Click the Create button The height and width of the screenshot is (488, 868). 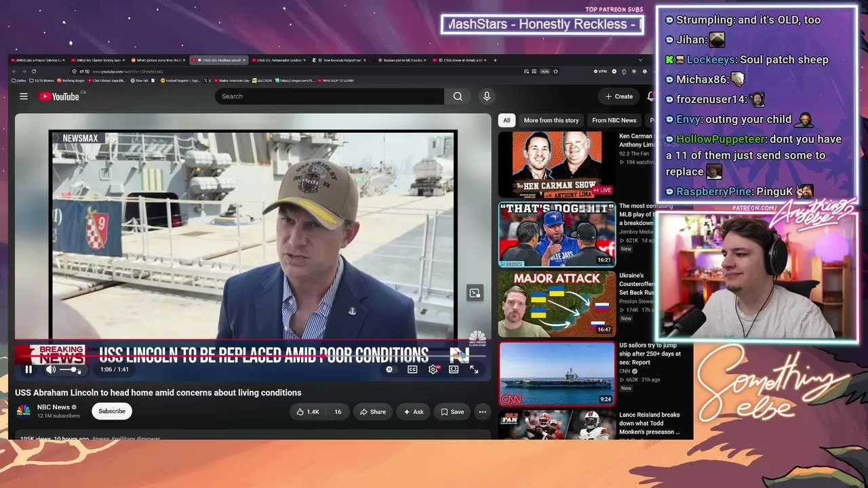coord(619,96)
